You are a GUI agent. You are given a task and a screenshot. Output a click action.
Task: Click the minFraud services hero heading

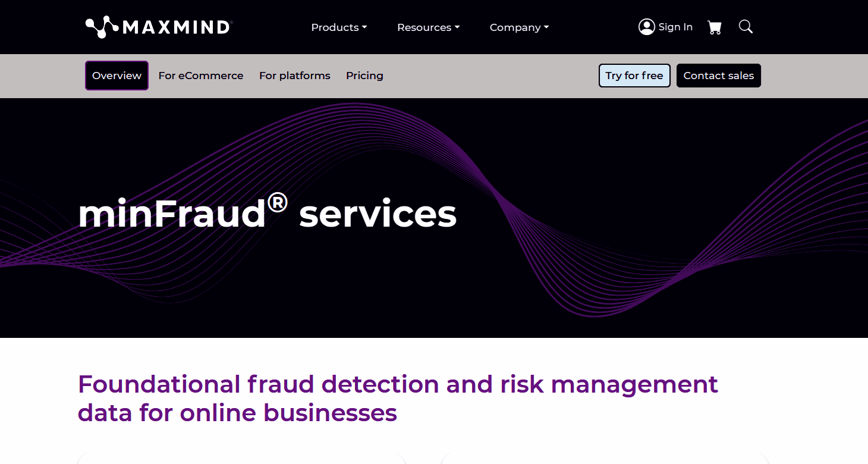coord(267,212)
